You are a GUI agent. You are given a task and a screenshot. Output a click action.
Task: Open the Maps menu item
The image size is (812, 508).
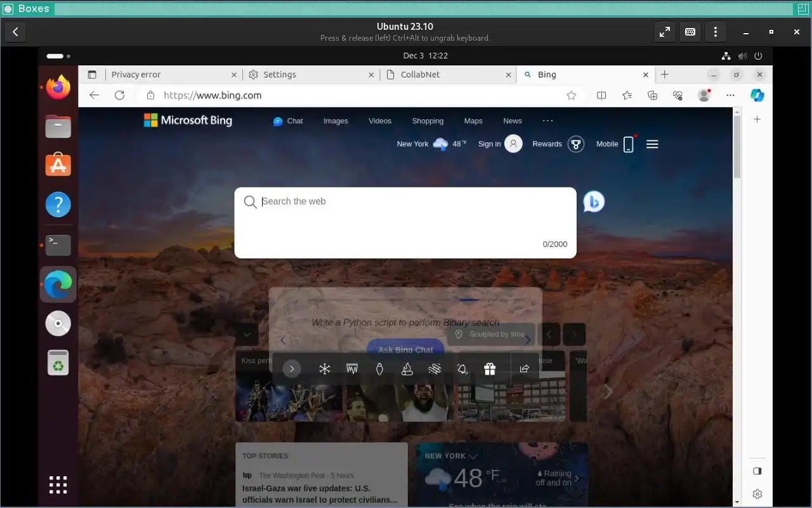tap(473, 121)
